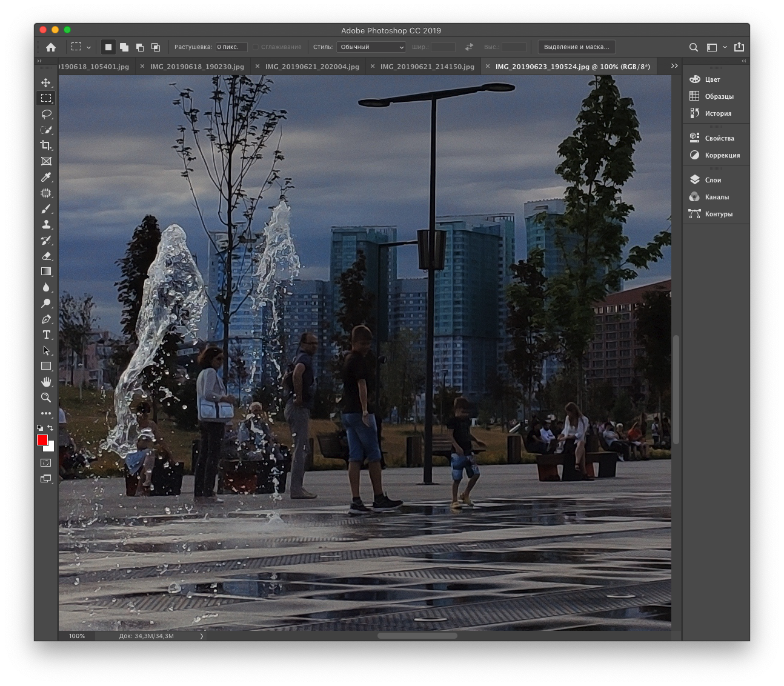Enable Add to selection mode
This screenshot has height=686, width=784.
(x=124, y=47)
